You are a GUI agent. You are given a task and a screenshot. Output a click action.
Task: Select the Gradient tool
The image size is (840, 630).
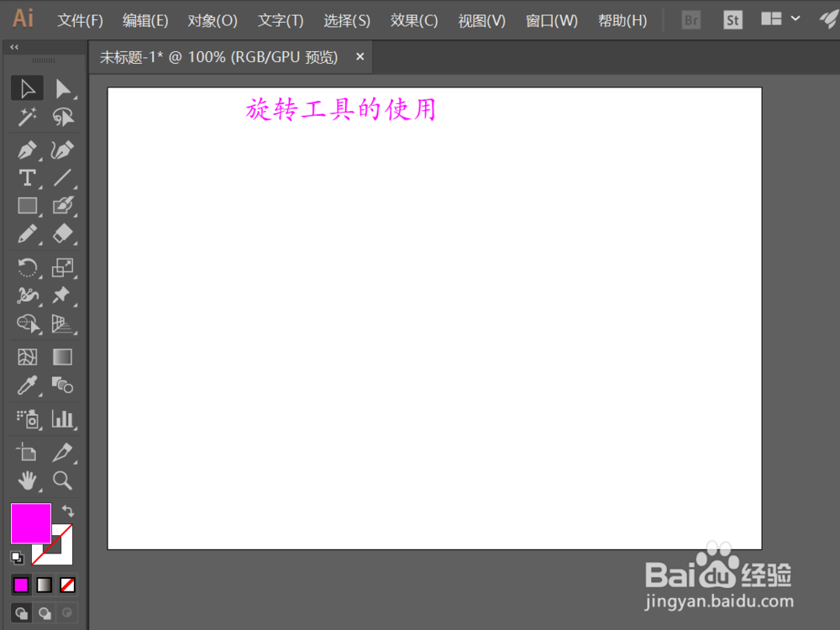pyautogui.click(x=63, y=357)
